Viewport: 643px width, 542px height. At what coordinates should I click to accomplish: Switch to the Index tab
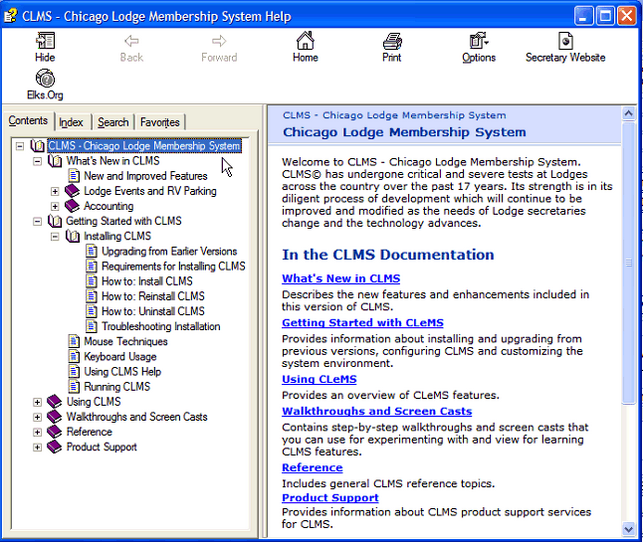click(x=71, y=122)
